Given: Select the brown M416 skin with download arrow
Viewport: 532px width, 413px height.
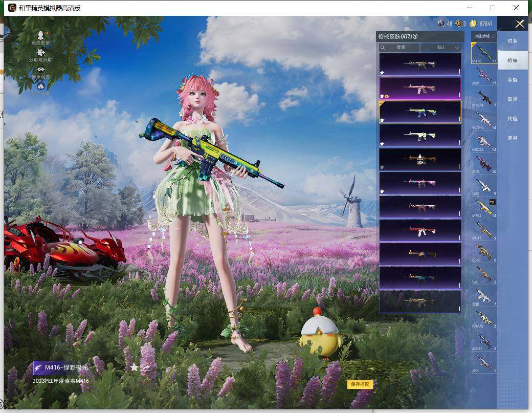Looking at the screenshot, I should [x=420, y=159].
